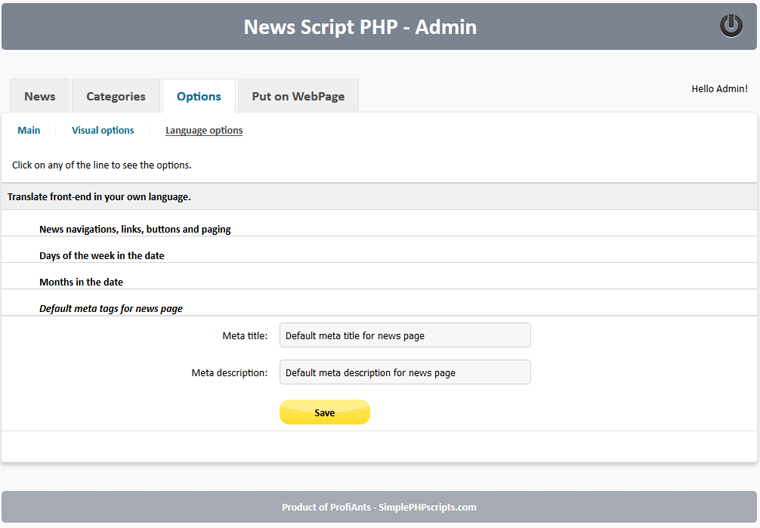Focus the Meta description input field

tap(405, 372)
